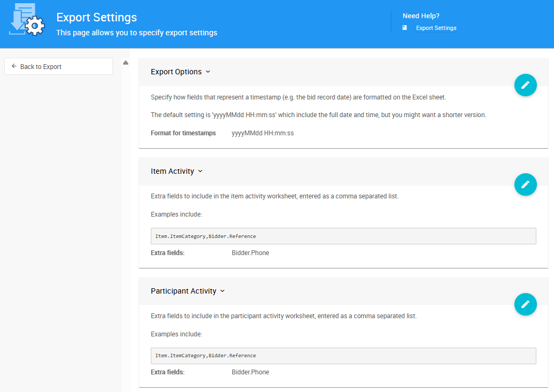The width and height of the screenshot is (554, 392).
Task: Select the Participant Activity example code box
Action: (x=343, y=355)
